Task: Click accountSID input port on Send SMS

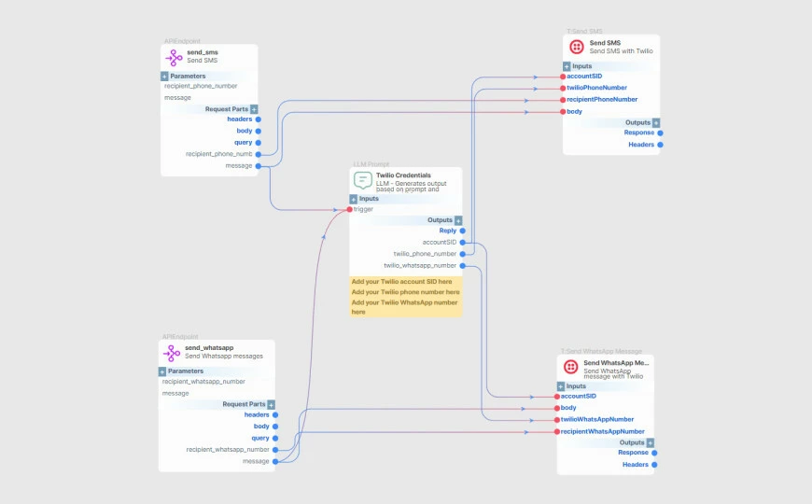Action: click(563, 77)
